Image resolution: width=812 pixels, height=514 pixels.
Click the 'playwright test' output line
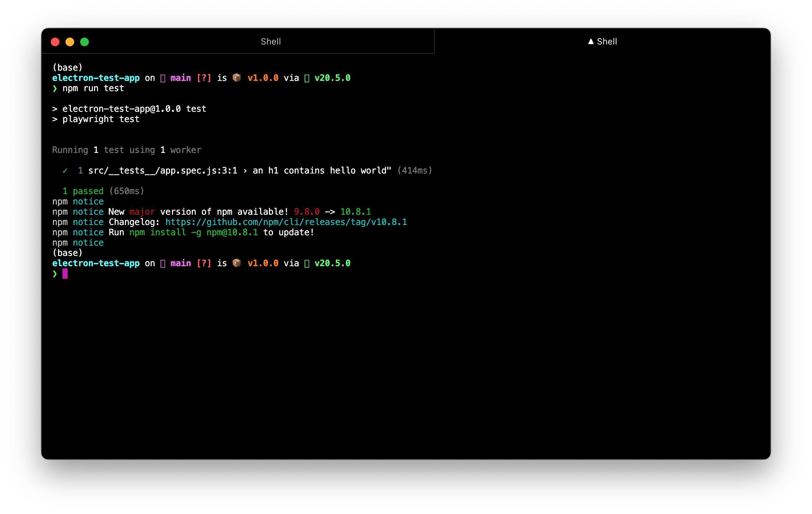(x=101, y=119)
